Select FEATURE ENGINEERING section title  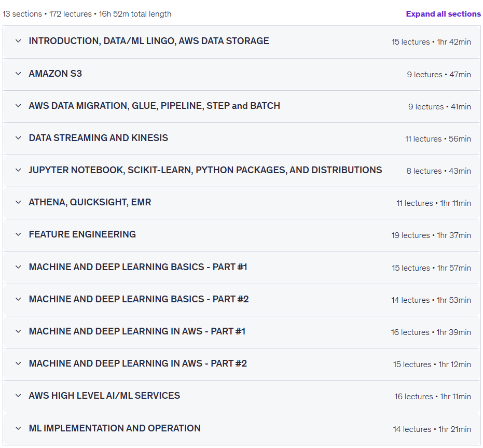[x=82, y=234]
